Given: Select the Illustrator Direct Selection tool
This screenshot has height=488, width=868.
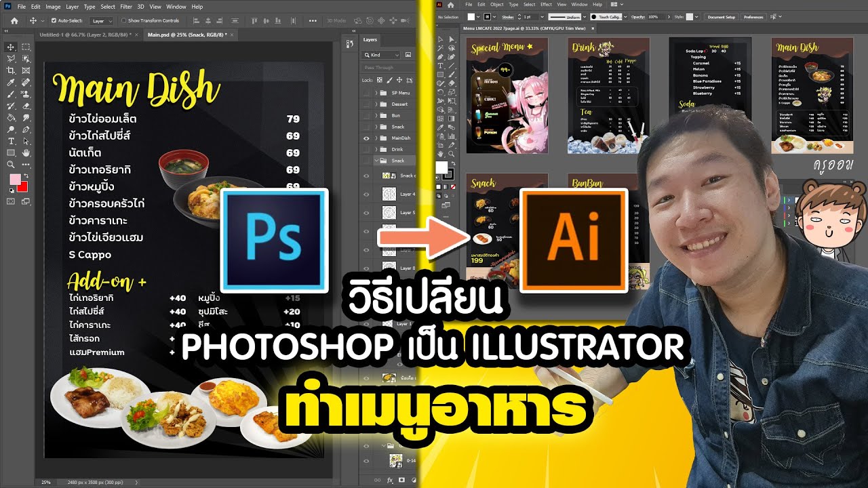Looking at the screenshot, I should pyautogui.click(x=451, y=39).
